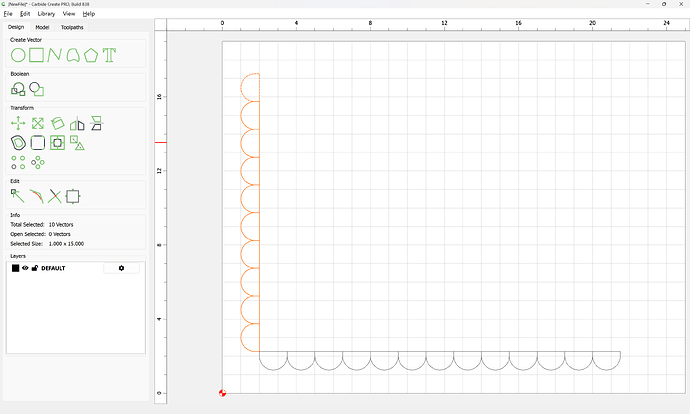
Task: Pick the Polygon shape tool
Action: pos(91,55)
